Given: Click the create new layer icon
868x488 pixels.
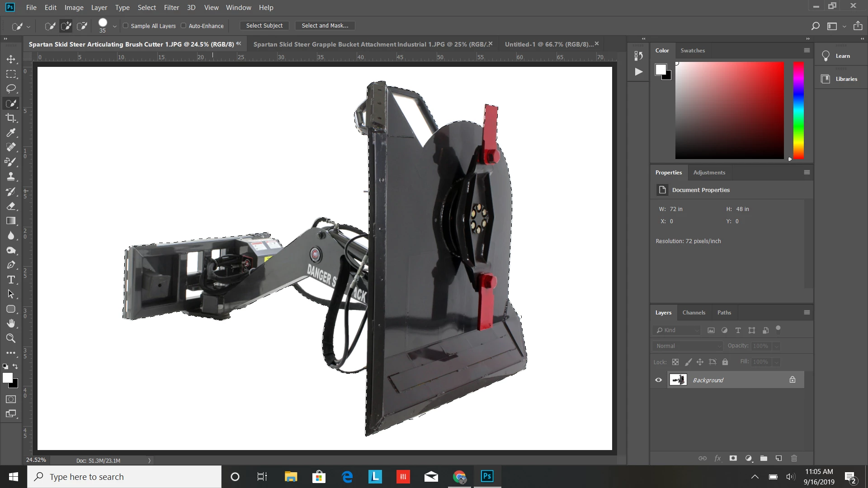Looking at the screenshot, I should pos(778,458).
